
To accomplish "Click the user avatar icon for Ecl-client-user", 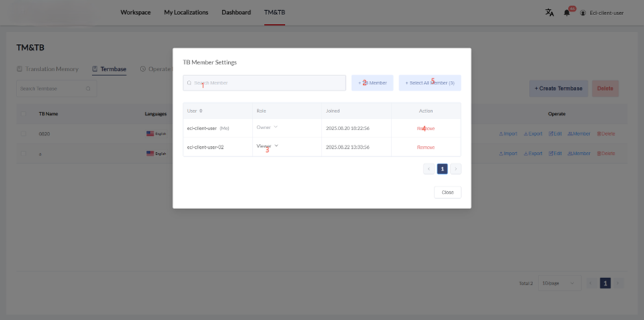I will click(583, 12).
